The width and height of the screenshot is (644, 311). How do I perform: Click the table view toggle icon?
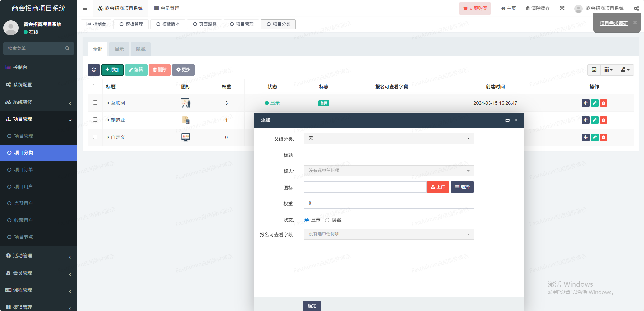point(594,70)
